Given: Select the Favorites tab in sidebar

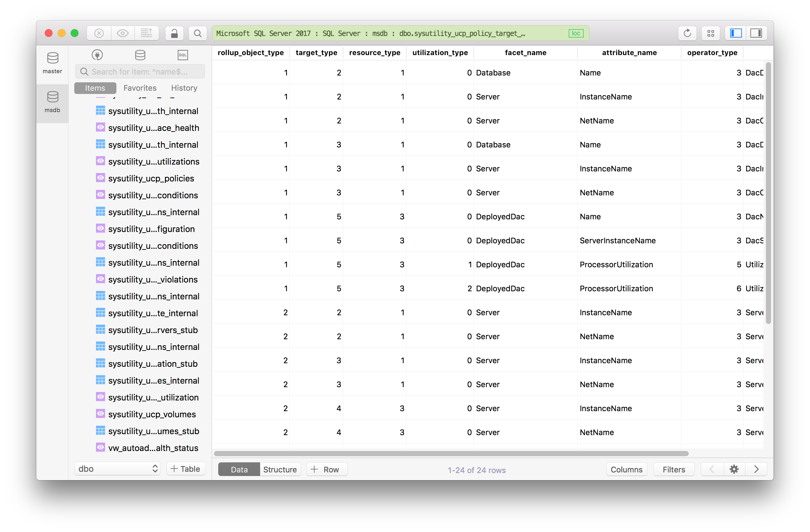Looking at the screenshot, I should (140, 87).
